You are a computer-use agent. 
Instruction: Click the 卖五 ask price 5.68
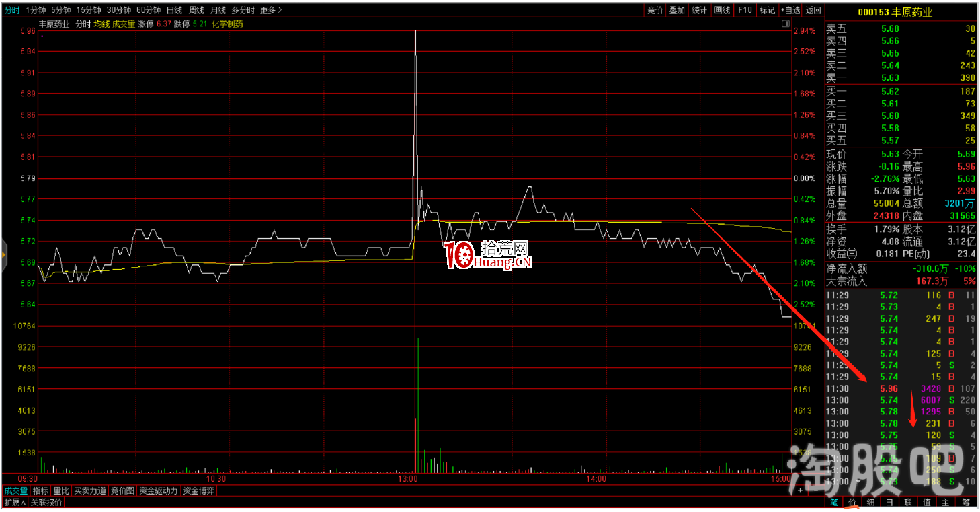tap(890, 28)
